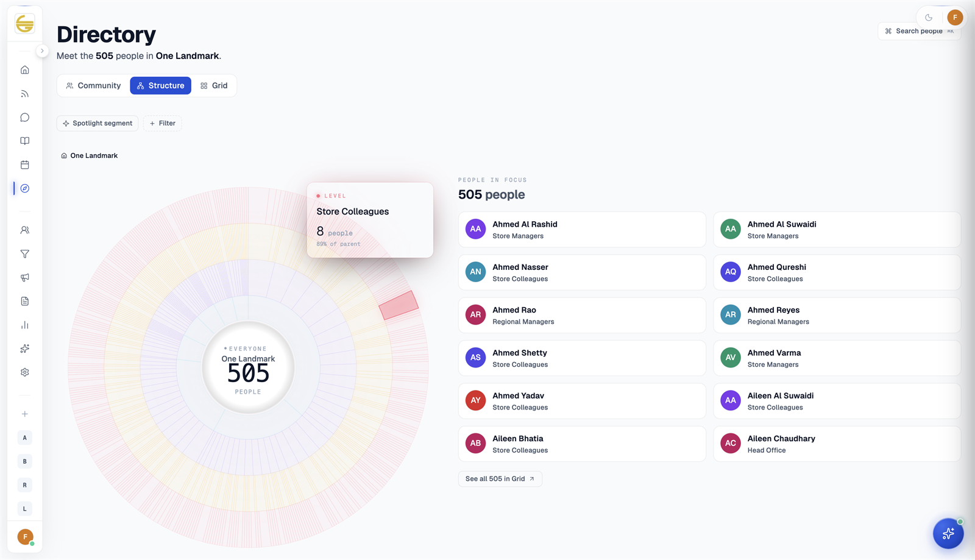Select workspace B in sidebar
The width and height of the screenshot is (975, 560).
[x=25, y=461]
